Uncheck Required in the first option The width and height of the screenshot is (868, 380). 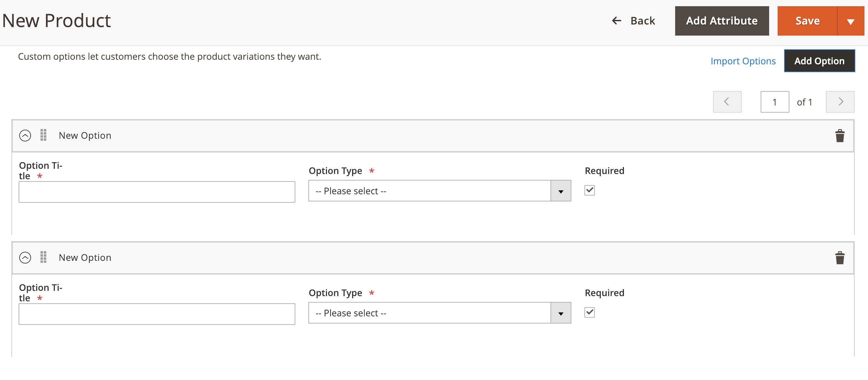589,191
